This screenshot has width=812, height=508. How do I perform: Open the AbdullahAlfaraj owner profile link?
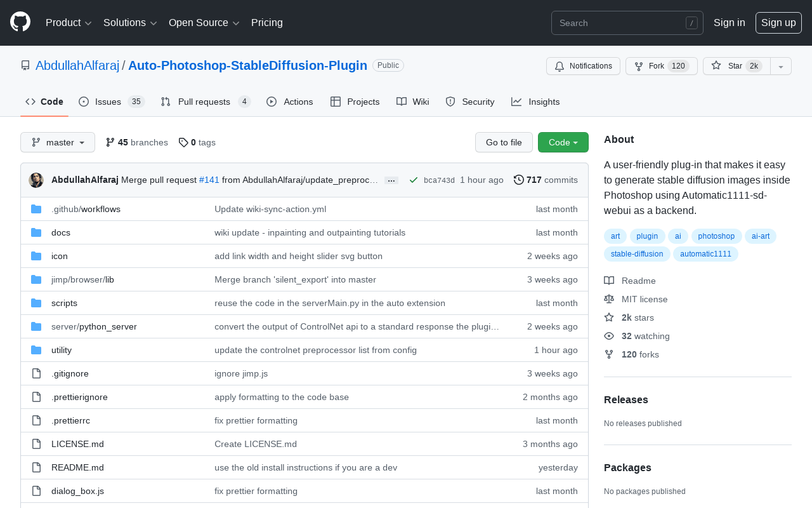(77, 65)
